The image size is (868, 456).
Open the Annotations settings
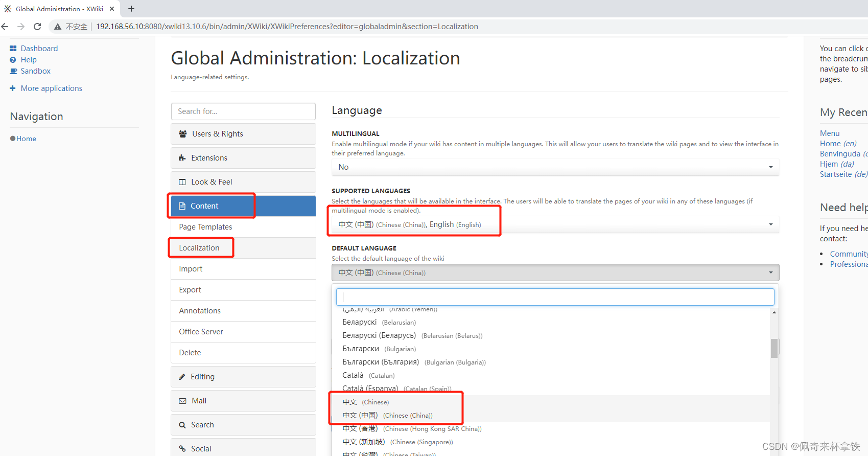pos(243,311)
